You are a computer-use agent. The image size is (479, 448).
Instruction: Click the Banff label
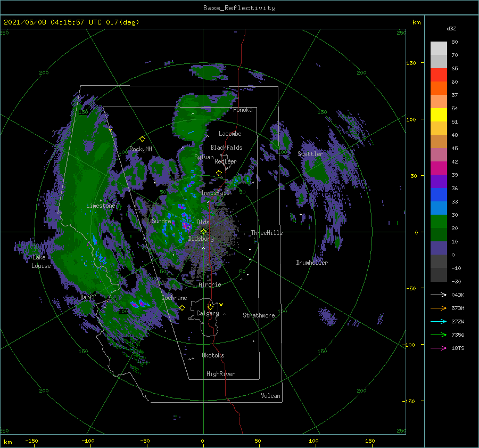click(x=88, y=297)
